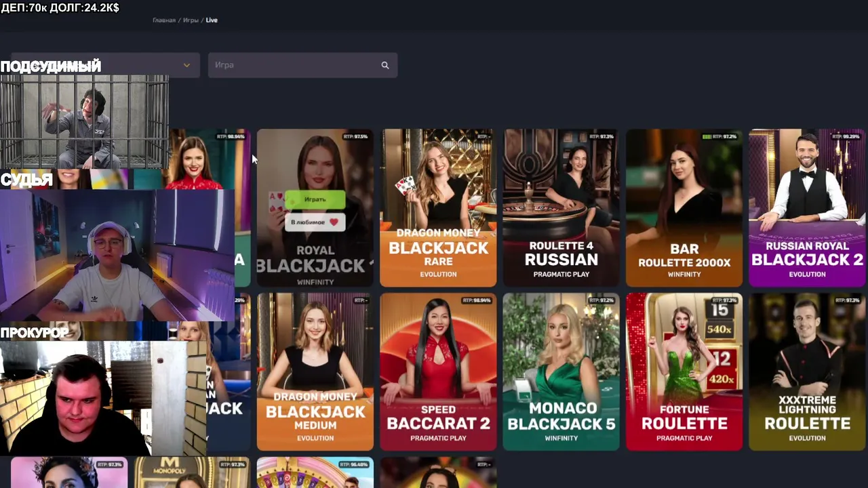The width and height of the screenshot is (868, 488).
Task: Click the RTP 97.3% badge on Monopoly card
Action: pyautogui.click(x=232, y=465)
